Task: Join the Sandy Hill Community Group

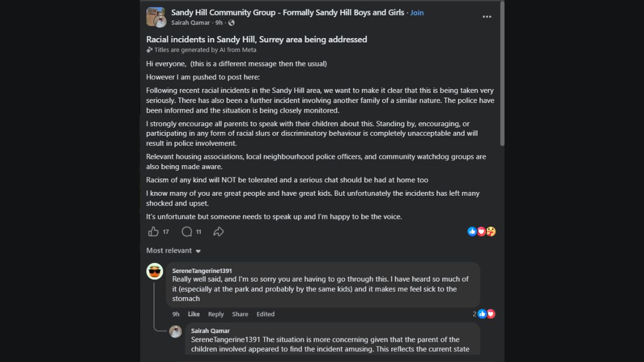Action: 417,13
